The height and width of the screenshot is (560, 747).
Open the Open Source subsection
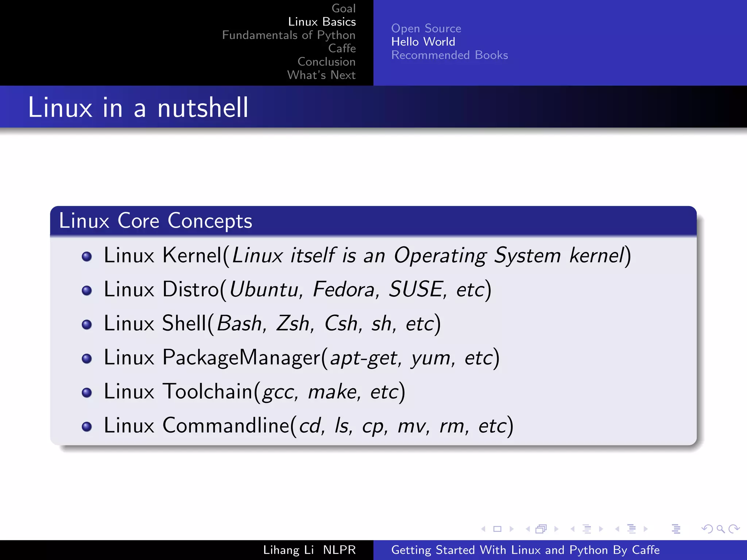point(426,28)
